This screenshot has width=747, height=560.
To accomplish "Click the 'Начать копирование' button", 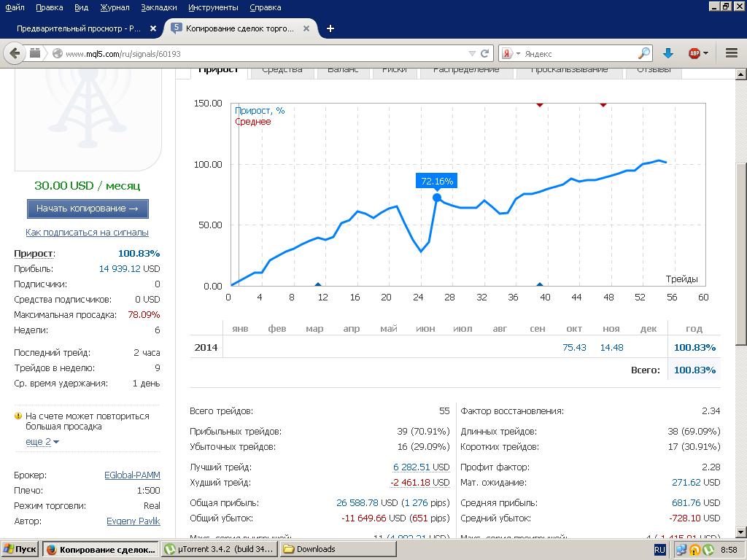I will pyautogui.click(x=88, y=209).
